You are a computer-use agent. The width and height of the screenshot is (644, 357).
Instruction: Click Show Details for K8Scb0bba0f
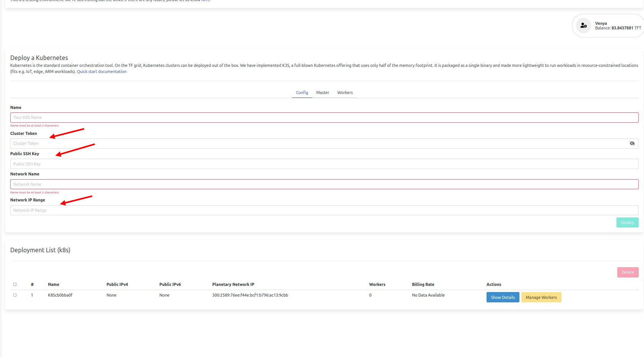pos(502,297)
